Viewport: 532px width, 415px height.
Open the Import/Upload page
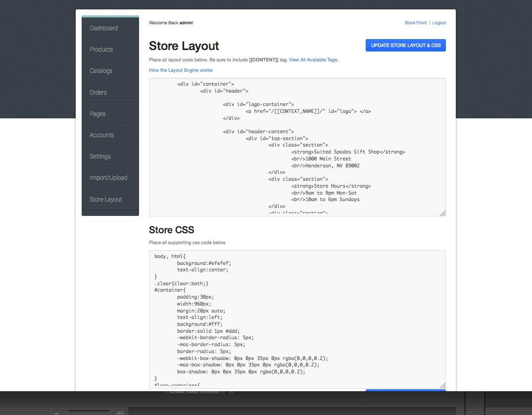coord(108,178)
